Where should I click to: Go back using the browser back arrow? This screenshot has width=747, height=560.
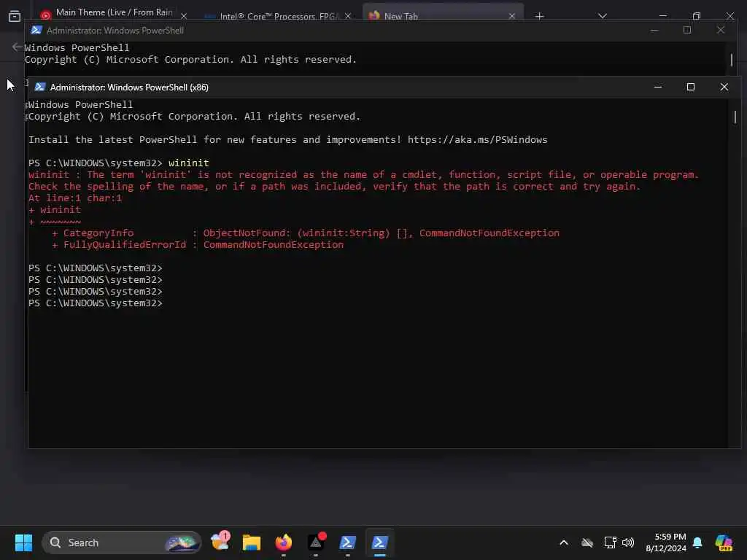[17, 47]
